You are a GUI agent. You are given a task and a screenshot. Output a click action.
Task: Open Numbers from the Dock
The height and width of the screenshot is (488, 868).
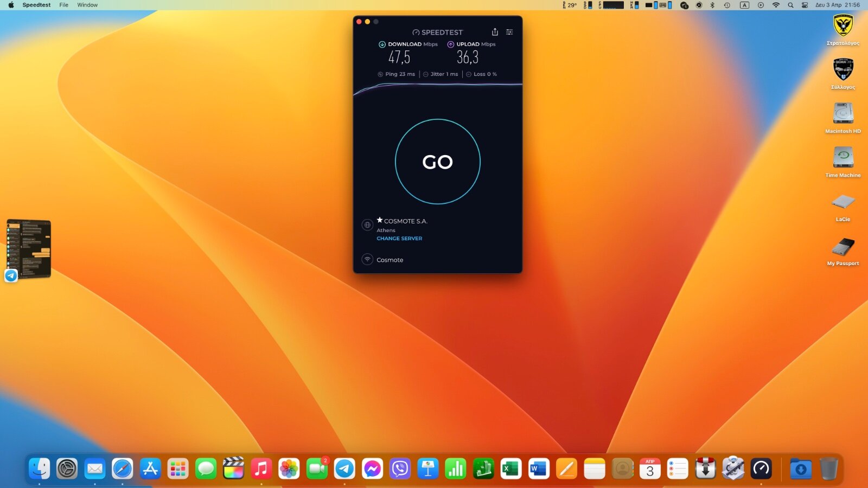456,468
